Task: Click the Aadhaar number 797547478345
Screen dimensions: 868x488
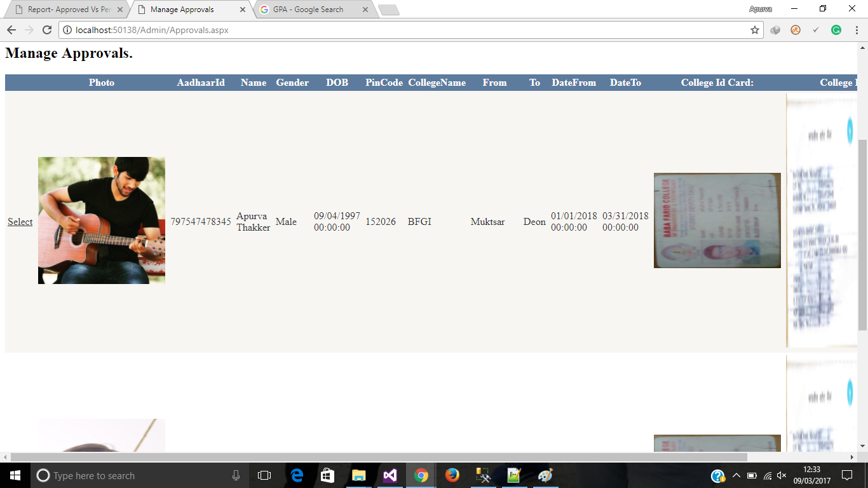Action: pyautogui.click(x=201, y=222)
